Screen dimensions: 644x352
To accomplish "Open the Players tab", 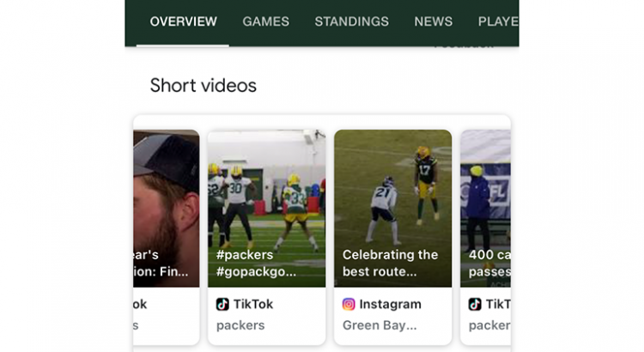I will [x=497, y=21].
